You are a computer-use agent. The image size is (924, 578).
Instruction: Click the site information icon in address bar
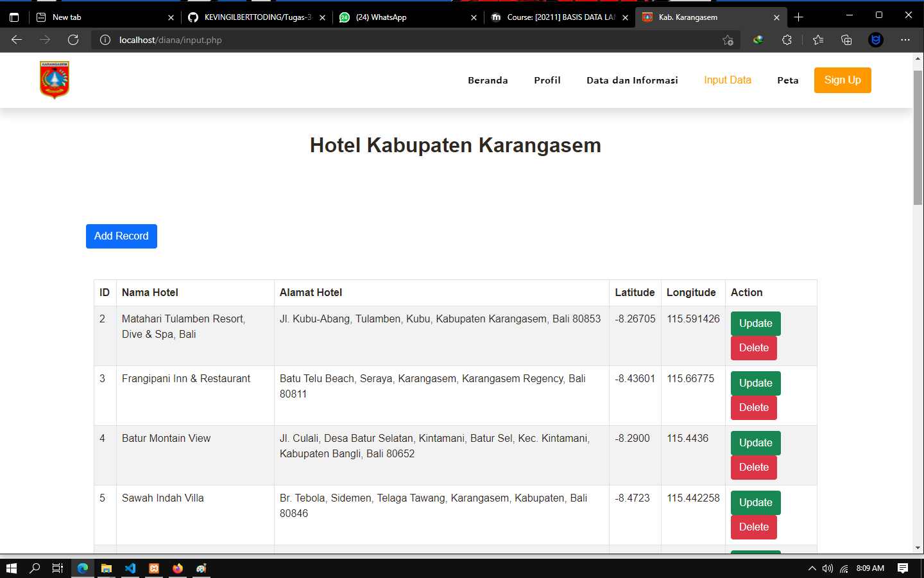tap(105, 40)
